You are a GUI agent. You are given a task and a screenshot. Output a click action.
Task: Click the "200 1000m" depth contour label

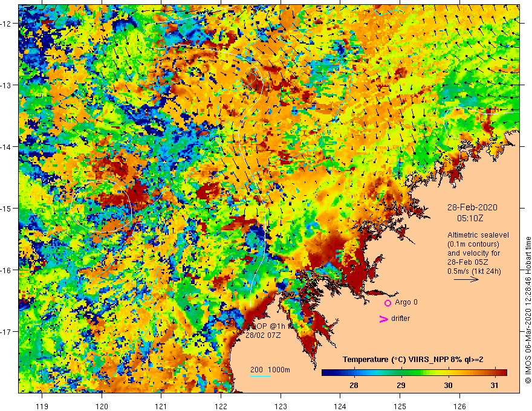[x=270, y=370]
